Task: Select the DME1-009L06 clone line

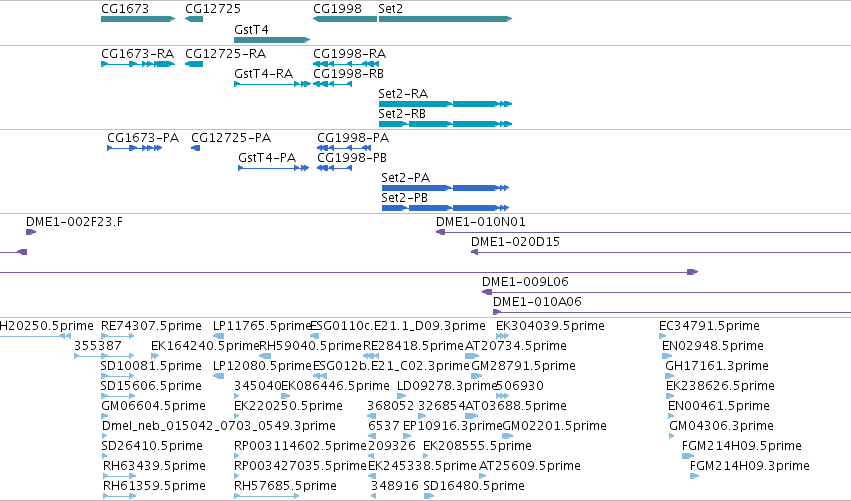Action: click(666, 292)
